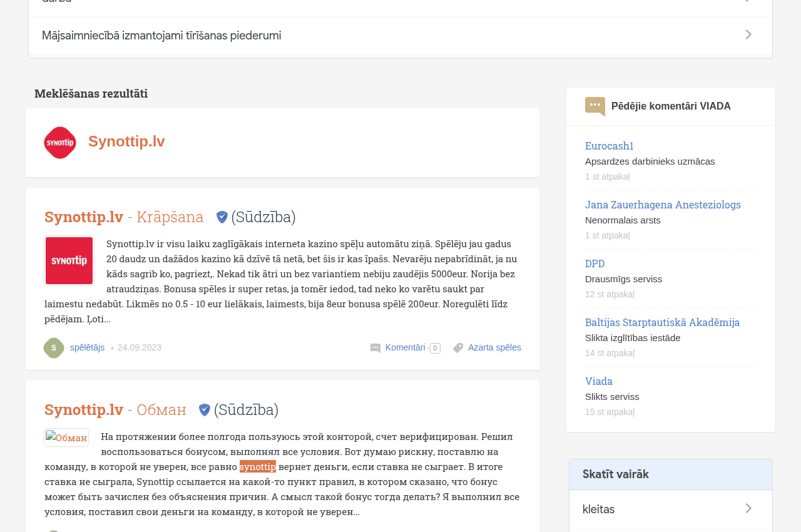This screenshot has height=532, width=801.
Task: Click text 'Drausmīgs serviss'
Action: click(623, 279)
